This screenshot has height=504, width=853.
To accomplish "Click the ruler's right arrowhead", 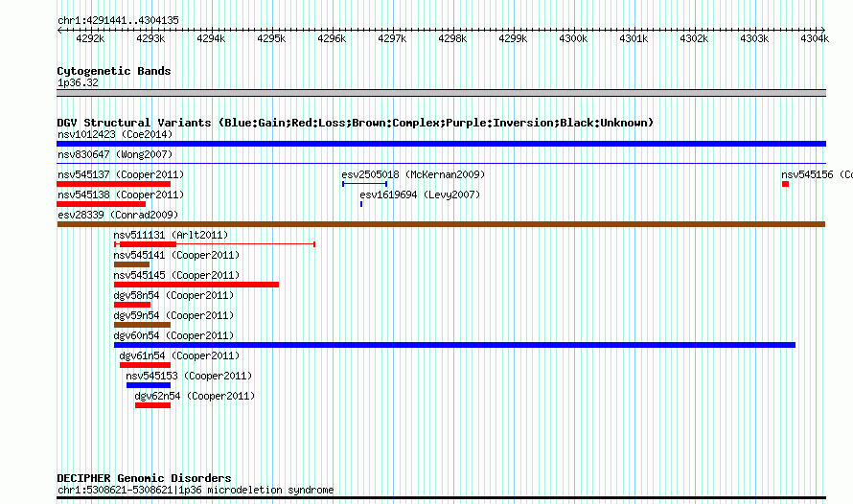I will tap(823, 30).
